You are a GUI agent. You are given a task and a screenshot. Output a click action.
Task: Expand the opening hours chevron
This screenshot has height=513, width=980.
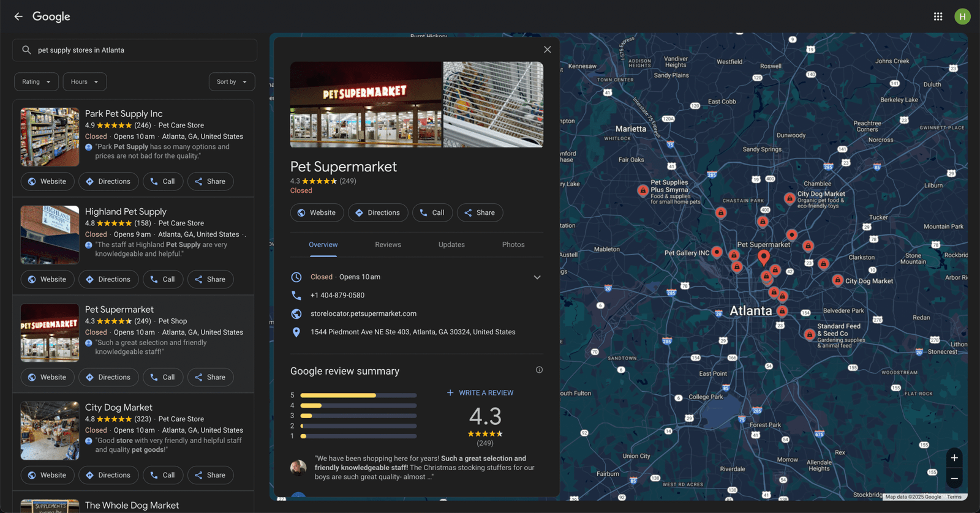tap(537, 277)
